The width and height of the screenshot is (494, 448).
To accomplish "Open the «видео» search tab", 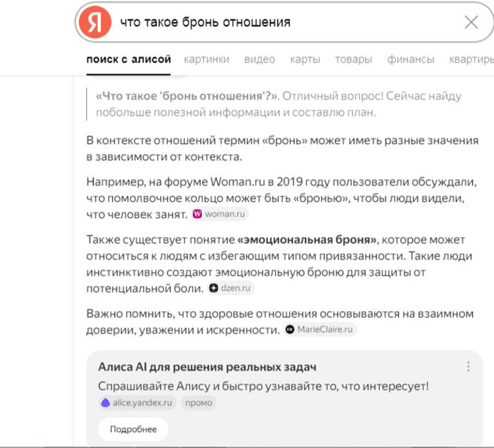I will (x=260, y=59).
